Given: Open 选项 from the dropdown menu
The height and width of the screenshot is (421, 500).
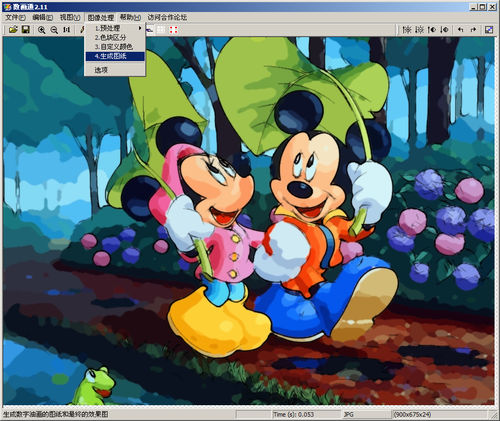Looking at the screenshot, I should pos(115,70).
